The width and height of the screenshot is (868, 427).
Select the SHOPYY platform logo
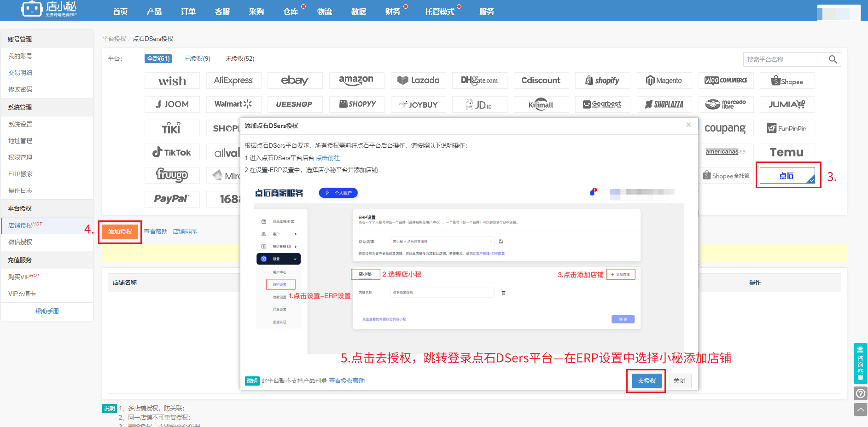(x=356, y=104)
